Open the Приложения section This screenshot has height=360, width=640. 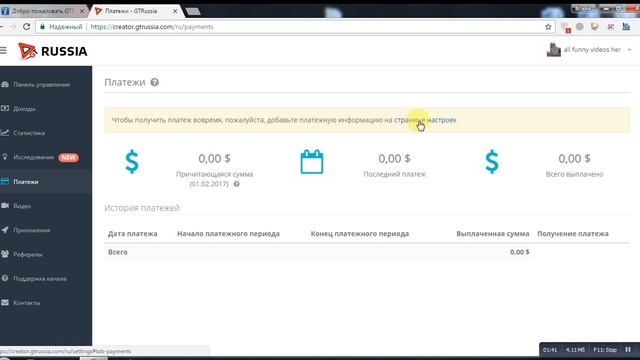point(31,230)
